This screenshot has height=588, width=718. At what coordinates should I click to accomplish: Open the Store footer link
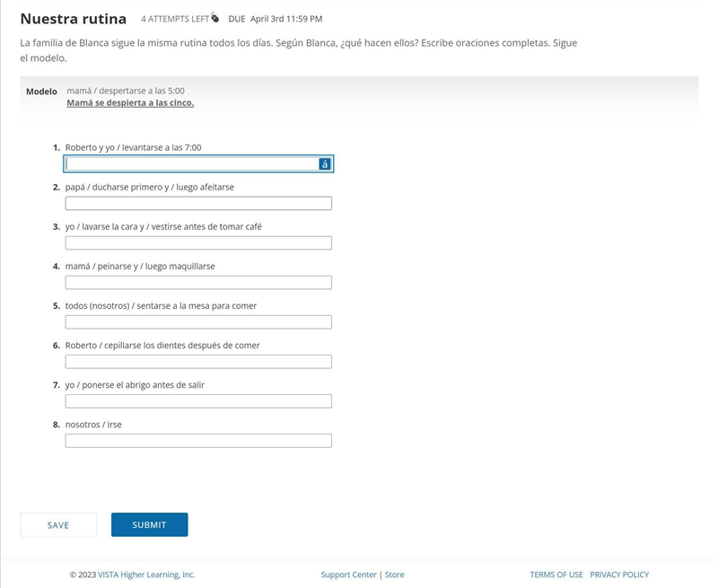394,575
